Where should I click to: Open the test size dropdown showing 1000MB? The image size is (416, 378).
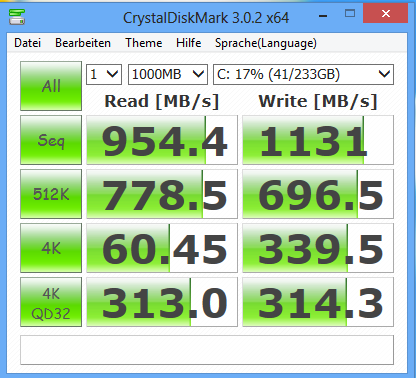click(168, 74)
